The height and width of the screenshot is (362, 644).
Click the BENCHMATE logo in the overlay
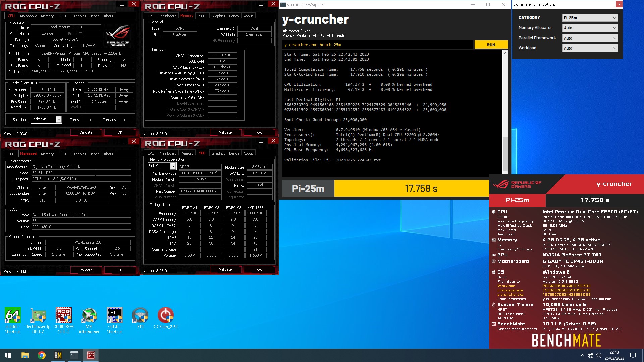[567, 340]
